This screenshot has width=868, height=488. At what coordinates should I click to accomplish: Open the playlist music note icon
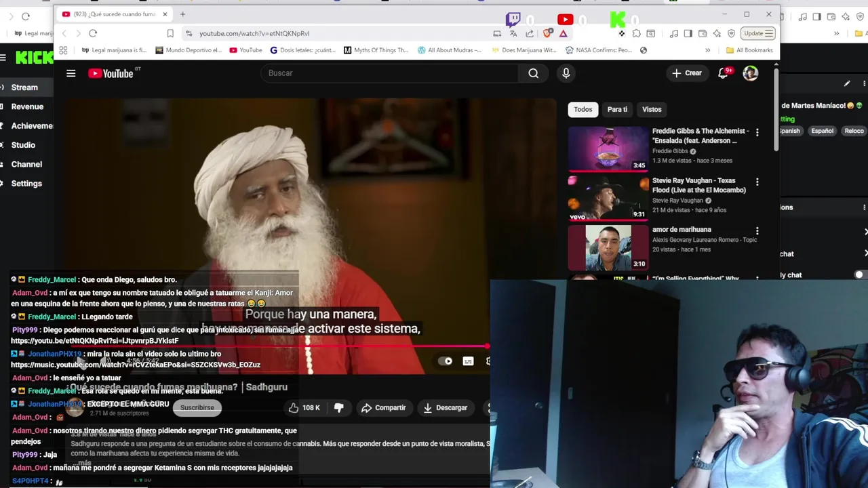[x=673, y=33]
